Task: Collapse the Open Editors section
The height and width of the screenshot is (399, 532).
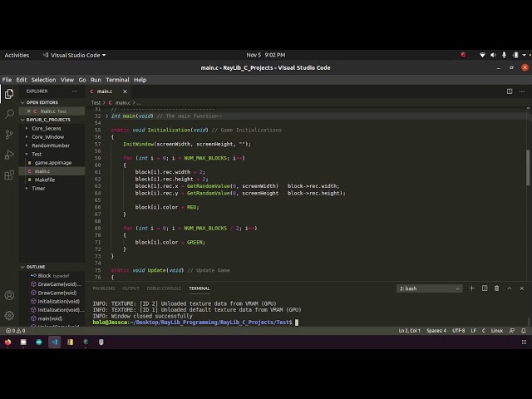Action: pos(22,102)
